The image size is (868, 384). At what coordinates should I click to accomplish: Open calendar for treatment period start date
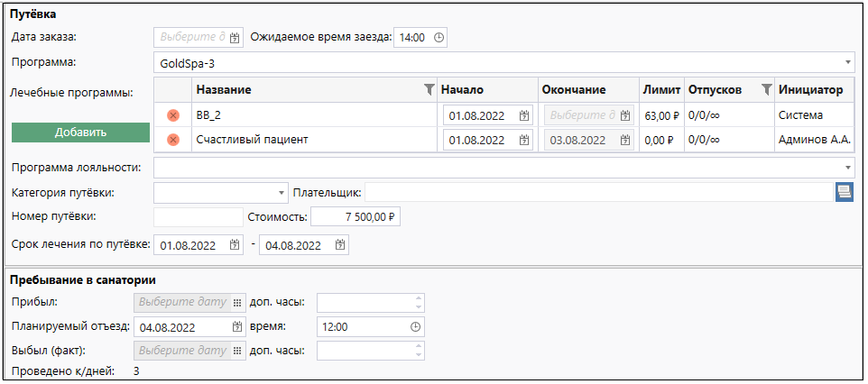[x=235, y=245]
